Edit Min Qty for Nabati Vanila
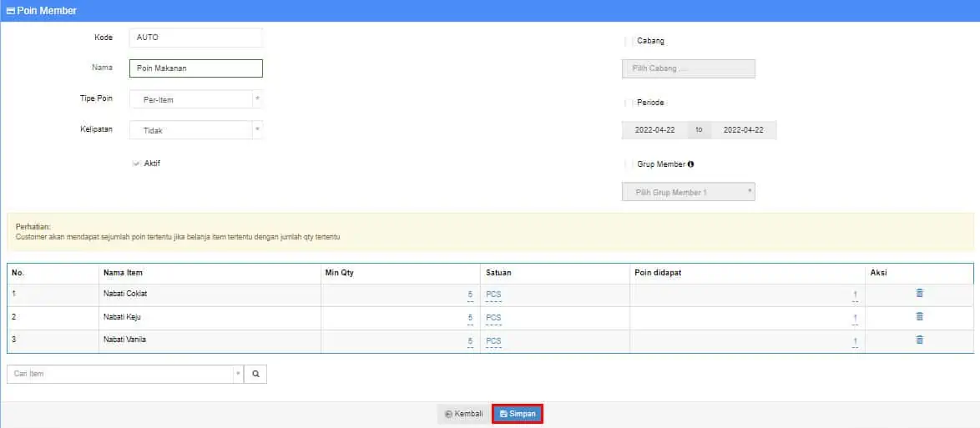Image resolution: width=980 pixels, height=428 pixels. [470, 341]
